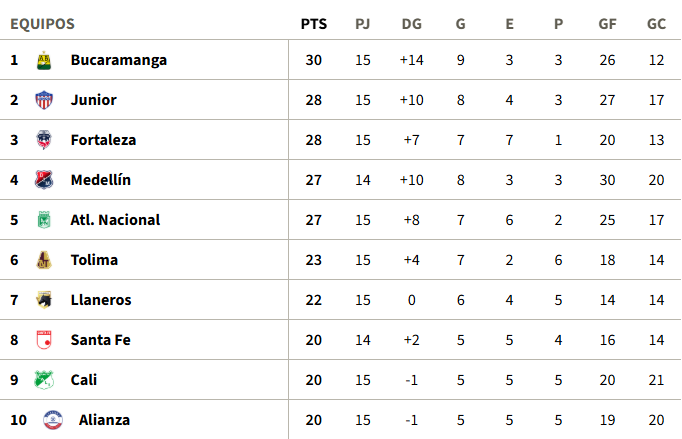Click the Atl. Nacional team crest

pos(44,220)
